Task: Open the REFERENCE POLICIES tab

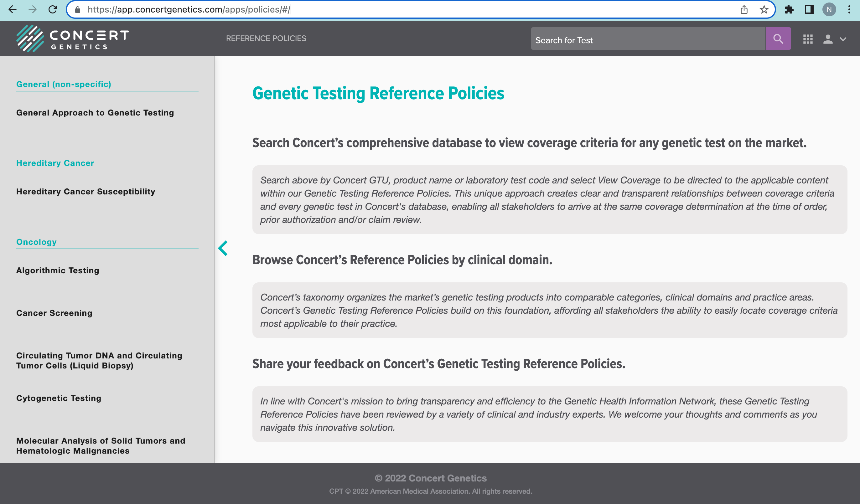Action: pos(266,38)
